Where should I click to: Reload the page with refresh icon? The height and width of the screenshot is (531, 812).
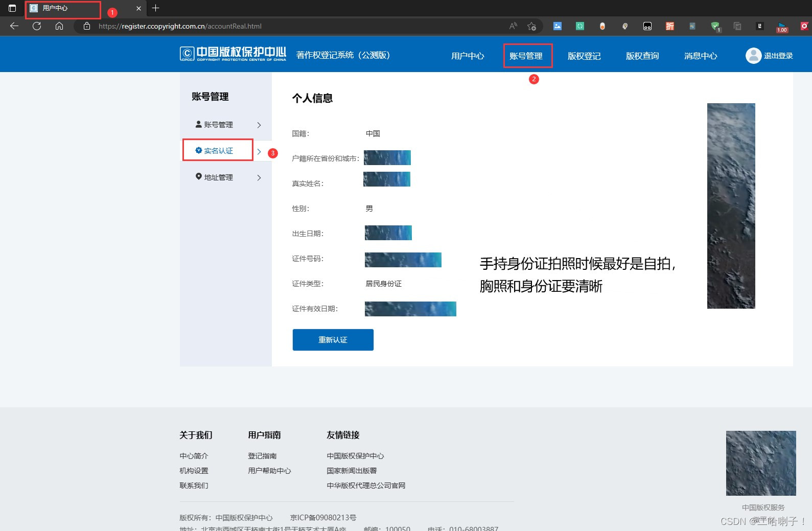pyautogui.click(x=37, y=26)
